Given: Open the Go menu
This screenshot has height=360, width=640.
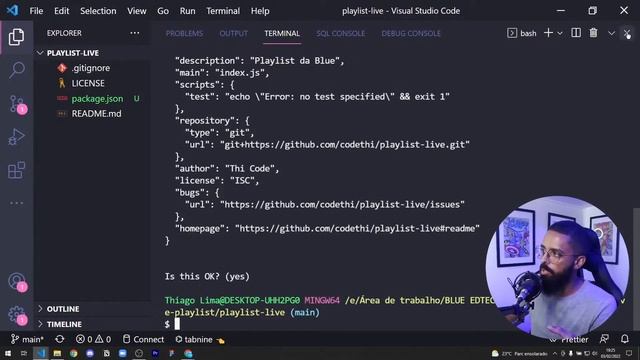Looking at the screenshot, I should (163, 11).
